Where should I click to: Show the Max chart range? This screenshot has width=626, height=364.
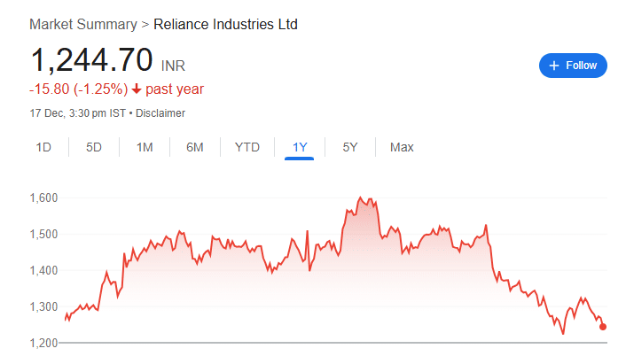(x=402, y=148)
